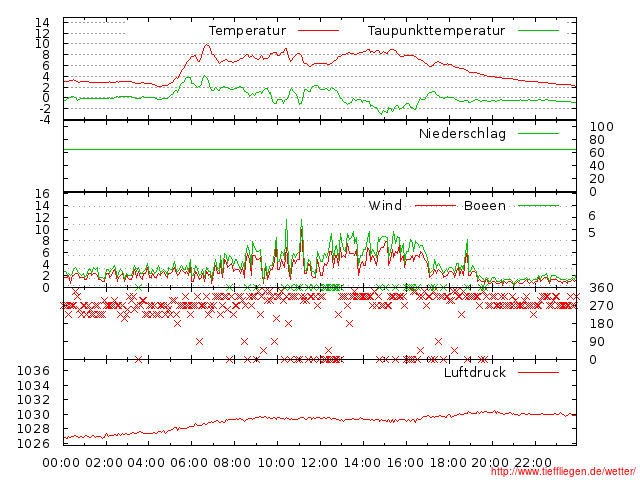Select the 270 wind direction axis value
The height and width of the screenshot is (480, 640).
pos(601,306)
